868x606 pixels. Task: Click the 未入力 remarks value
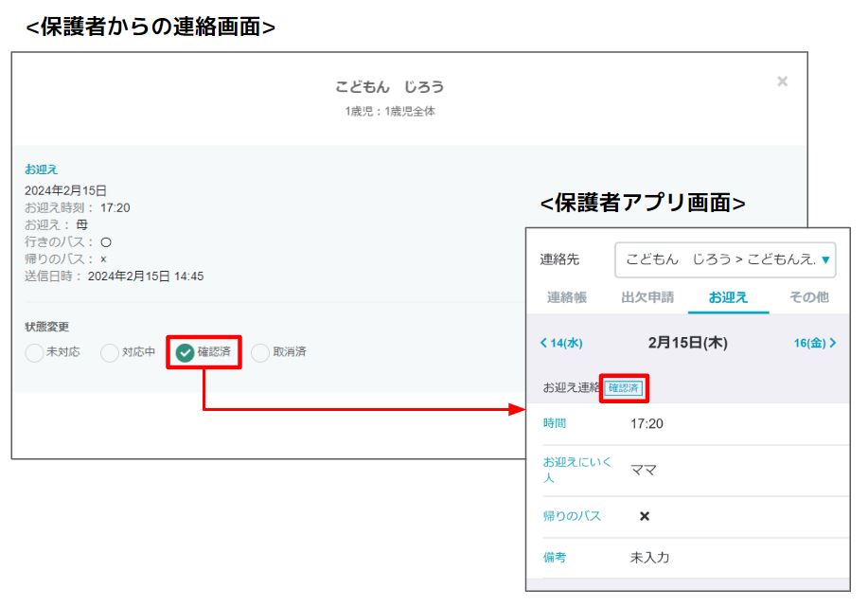pos(650,558)
